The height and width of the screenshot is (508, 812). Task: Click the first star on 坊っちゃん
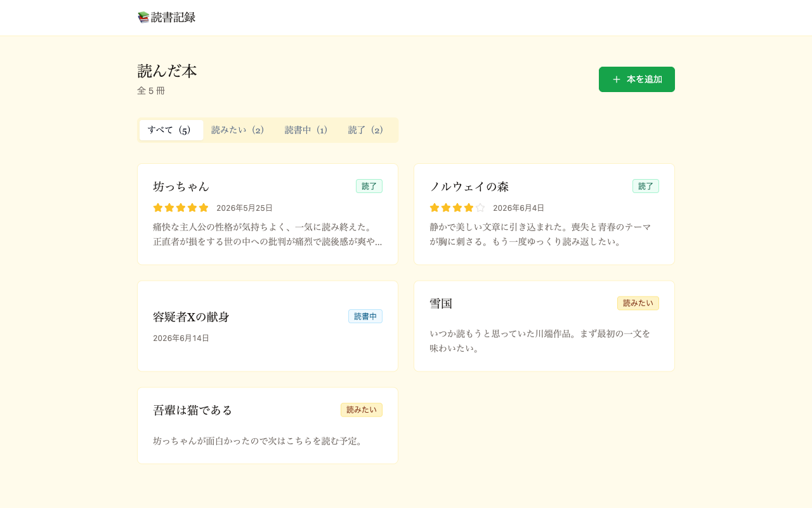click(x=158, y=208)
